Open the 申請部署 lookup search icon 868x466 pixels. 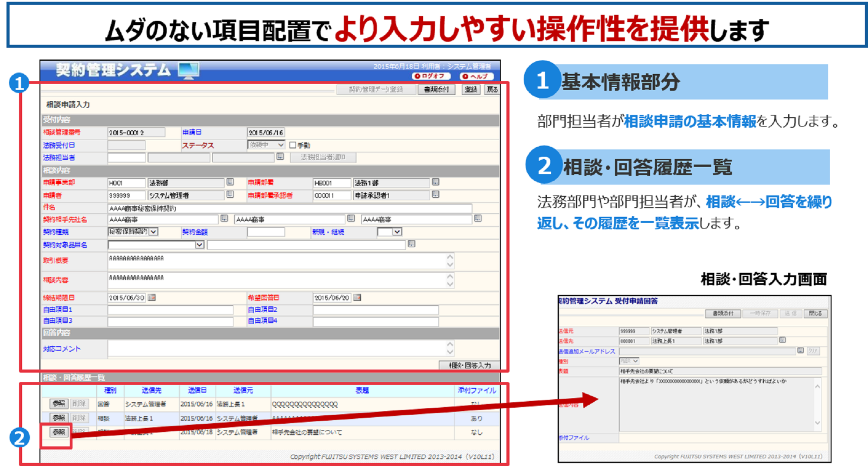click(x=436, y=182)
